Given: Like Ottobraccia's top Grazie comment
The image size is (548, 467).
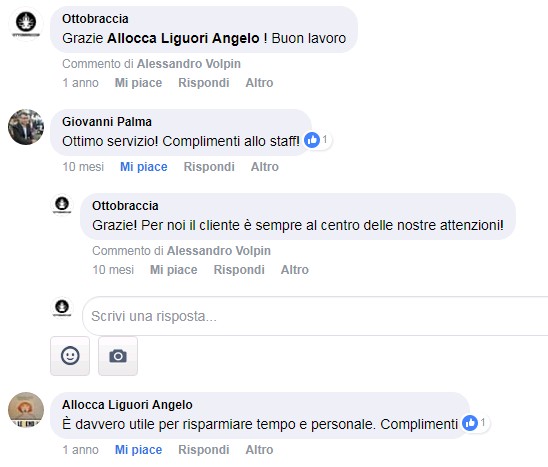Looking at the screenshot, I should pyautogui.click(x=138, y=83).
